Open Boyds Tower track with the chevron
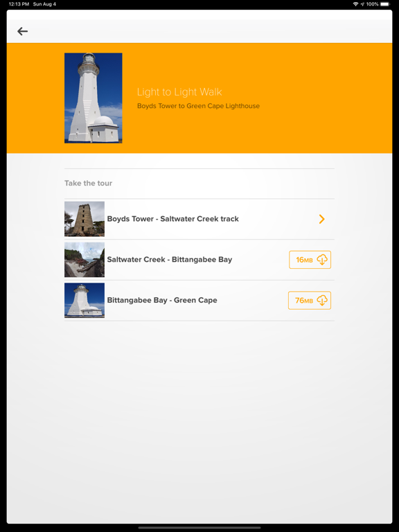 click(x=321, y=219)
